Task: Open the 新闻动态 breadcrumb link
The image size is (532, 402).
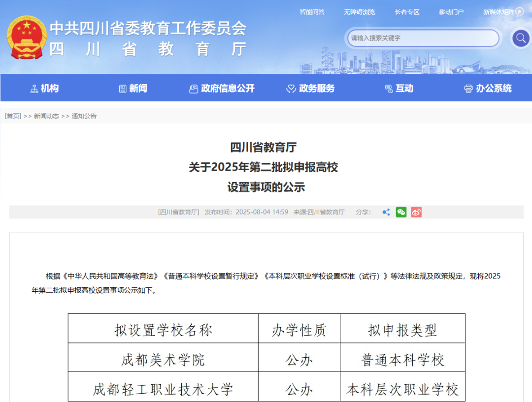Action: (x=46, y=116)
